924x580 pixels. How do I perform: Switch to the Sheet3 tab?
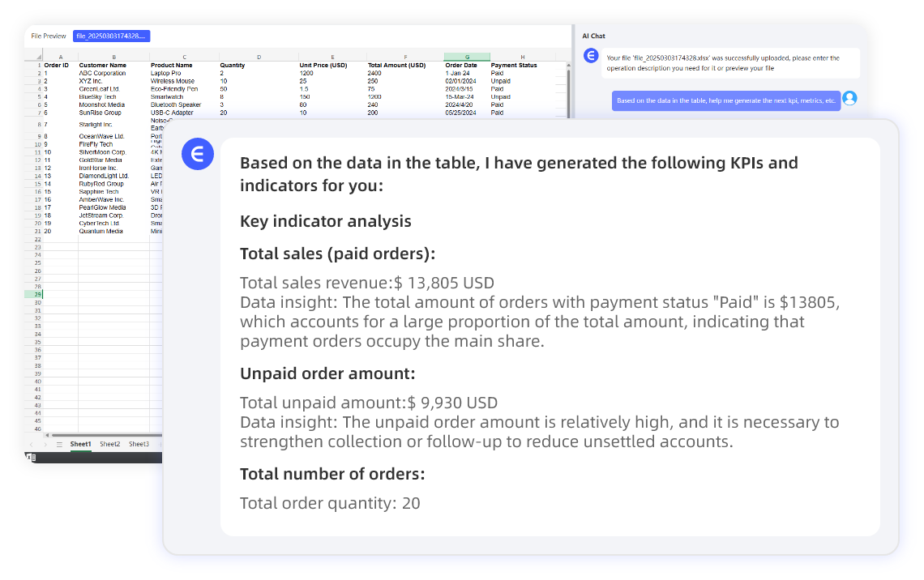(x=139, y=444)
